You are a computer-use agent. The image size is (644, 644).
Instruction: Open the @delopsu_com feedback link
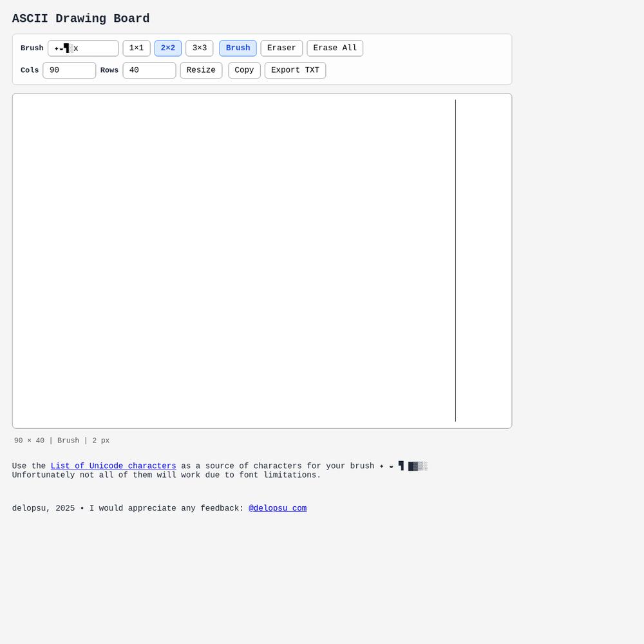pos(278,508)
